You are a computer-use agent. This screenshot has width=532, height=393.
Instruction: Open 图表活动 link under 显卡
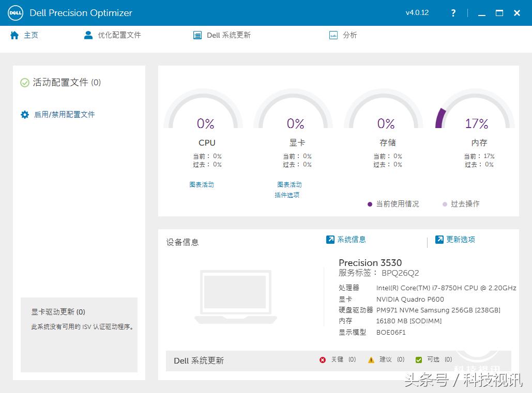[289, 184]
